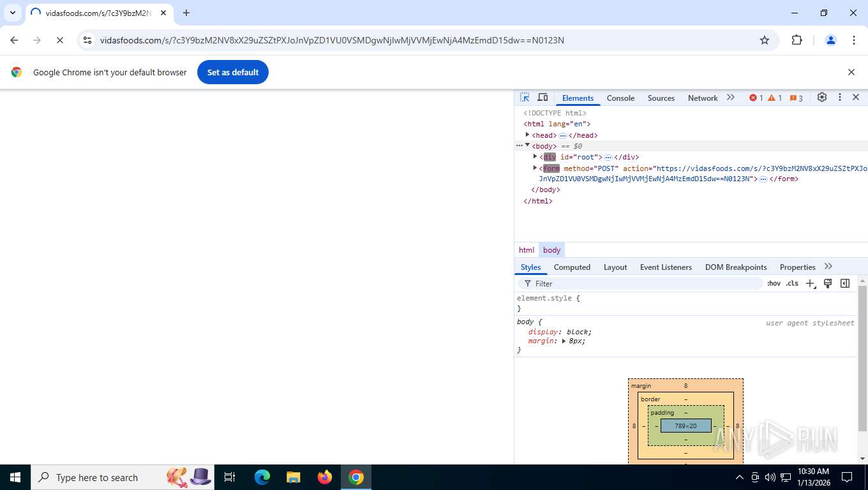Toggle the computed styles sidebar icon

point(845,283)
